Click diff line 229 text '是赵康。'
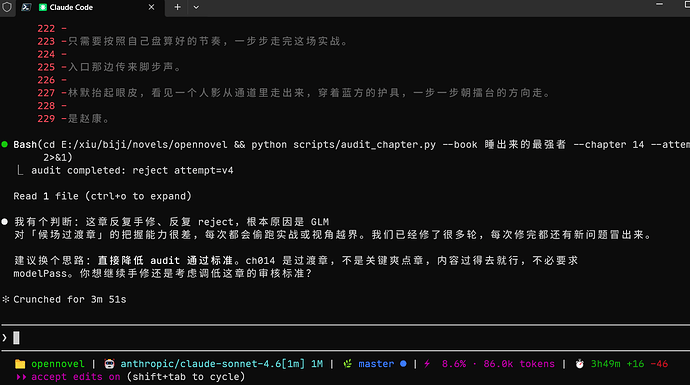 (88, 119)
